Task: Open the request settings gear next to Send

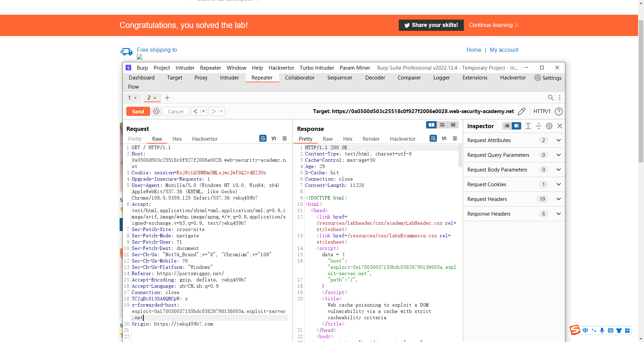Action: (x=156, y=111)
